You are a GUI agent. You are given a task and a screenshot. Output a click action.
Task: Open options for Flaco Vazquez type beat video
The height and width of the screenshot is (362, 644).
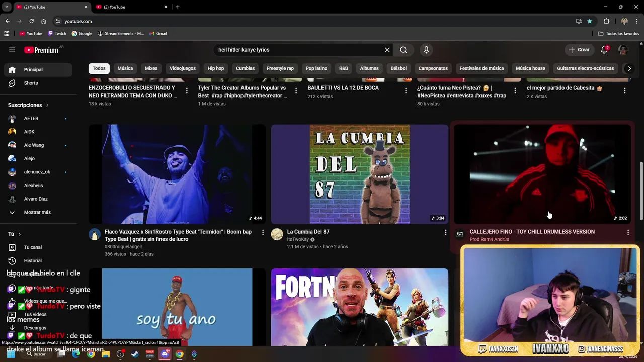click(263, 232)
